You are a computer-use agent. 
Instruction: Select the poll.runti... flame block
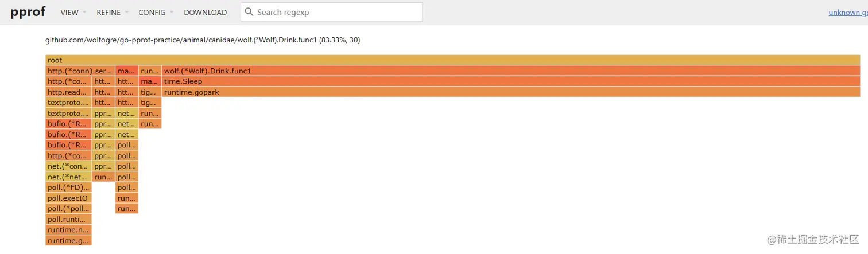tap(68, 220)
